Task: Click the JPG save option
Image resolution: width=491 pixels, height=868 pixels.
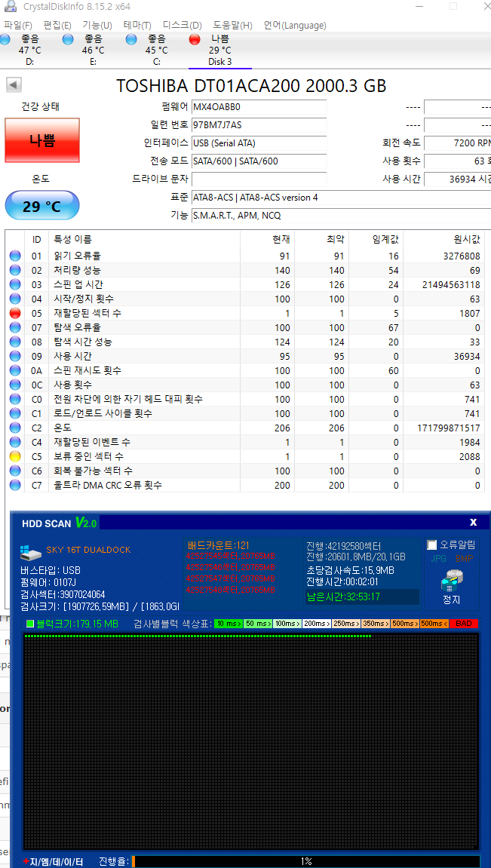Action: pyautogui.click(x=438, y=559)
